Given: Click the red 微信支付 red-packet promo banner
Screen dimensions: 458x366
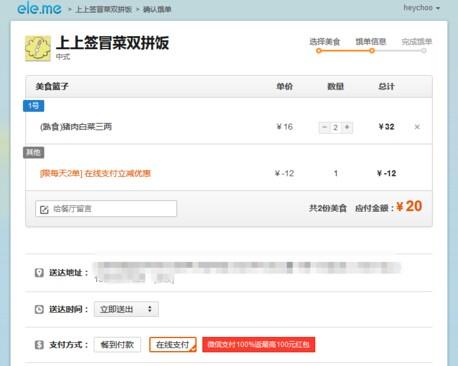Looking at the screenshot, I should pos(258,344).
